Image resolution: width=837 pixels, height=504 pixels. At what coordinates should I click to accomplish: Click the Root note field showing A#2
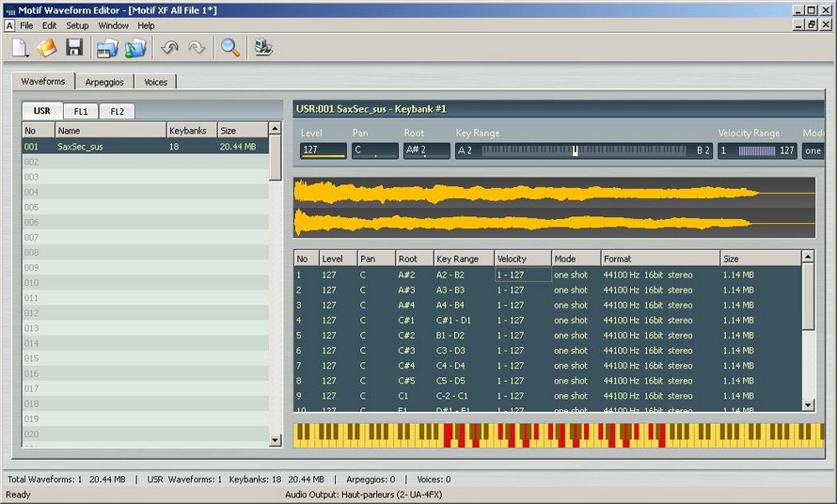coord(426,150)
